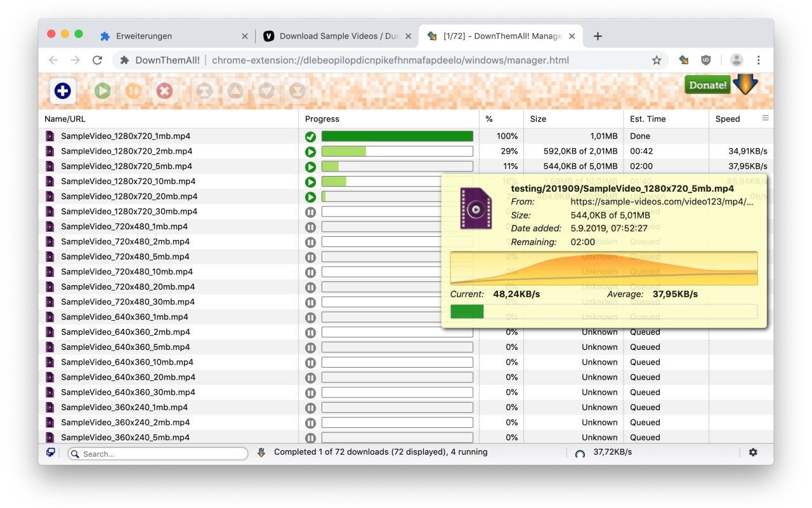The width and height of the screenshot is (812, 508).
Task: Go back with browser back arrow
Action: tap(53, 60)
